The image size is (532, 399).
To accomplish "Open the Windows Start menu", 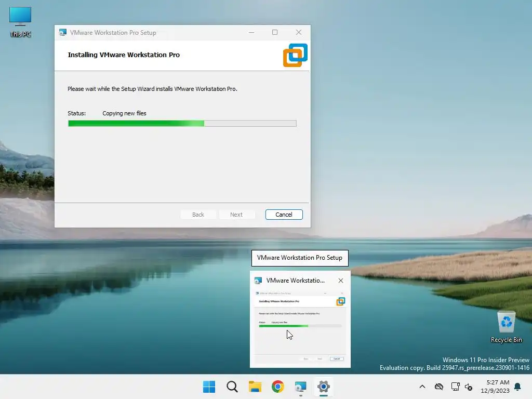I will click(x=209, y=387).
